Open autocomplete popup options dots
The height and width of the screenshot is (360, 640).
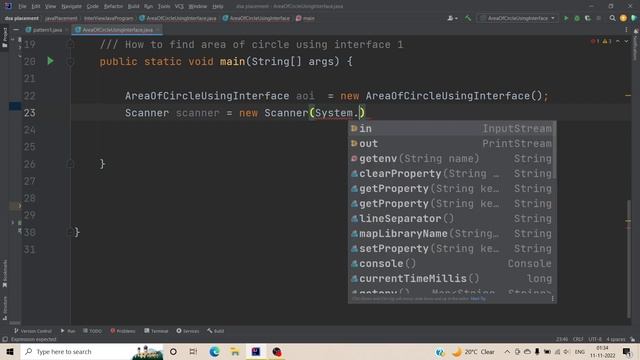point(553,299)
